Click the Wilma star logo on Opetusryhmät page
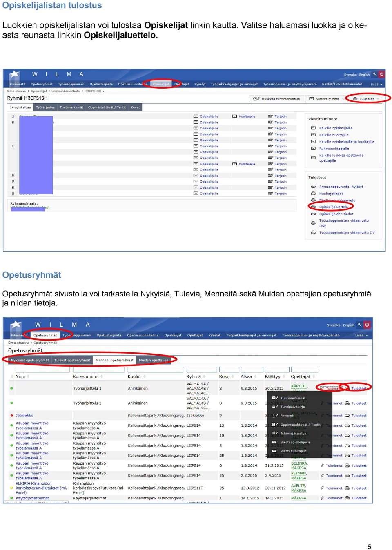The image size is (392, 550). click(x=16, y=325)
